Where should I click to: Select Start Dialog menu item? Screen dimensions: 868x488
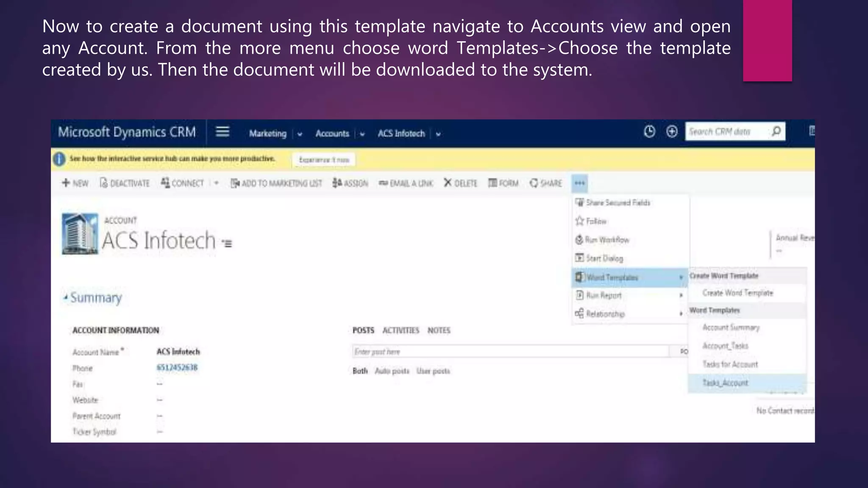[x=630, y=258]
